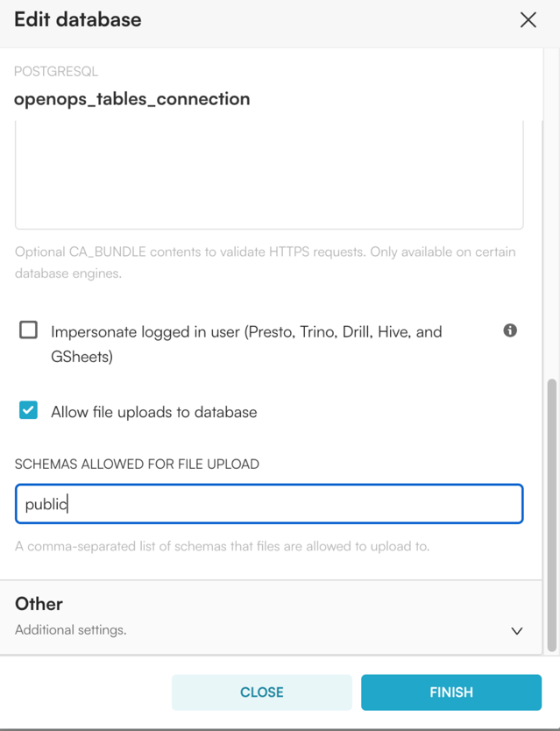The height and width of the screenshot is (731, 560).
Task: Click the FINISH button
Action: point(451,692)
